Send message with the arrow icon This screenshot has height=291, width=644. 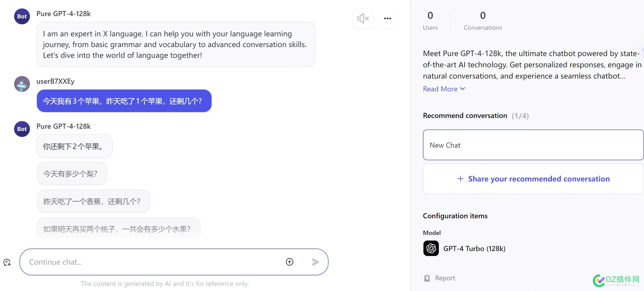[x=315, y=262]
